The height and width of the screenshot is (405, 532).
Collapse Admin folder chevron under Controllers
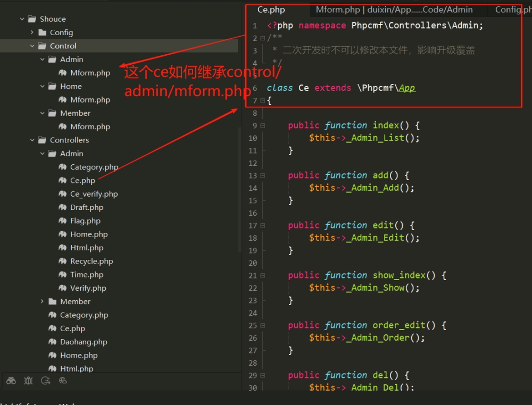pyautogui.click(x=43, y=154)
